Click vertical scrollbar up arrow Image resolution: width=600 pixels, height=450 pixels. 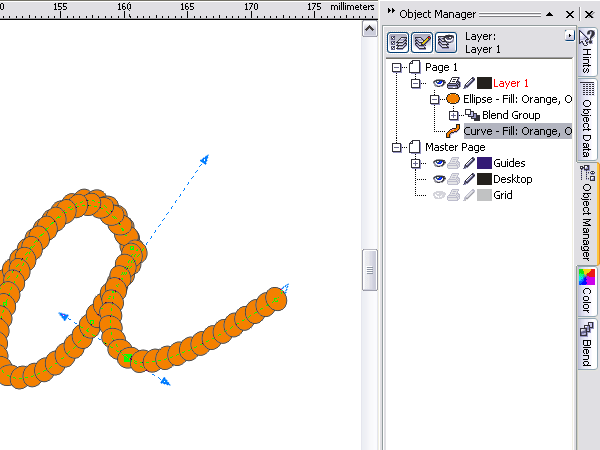click(370, 29)
